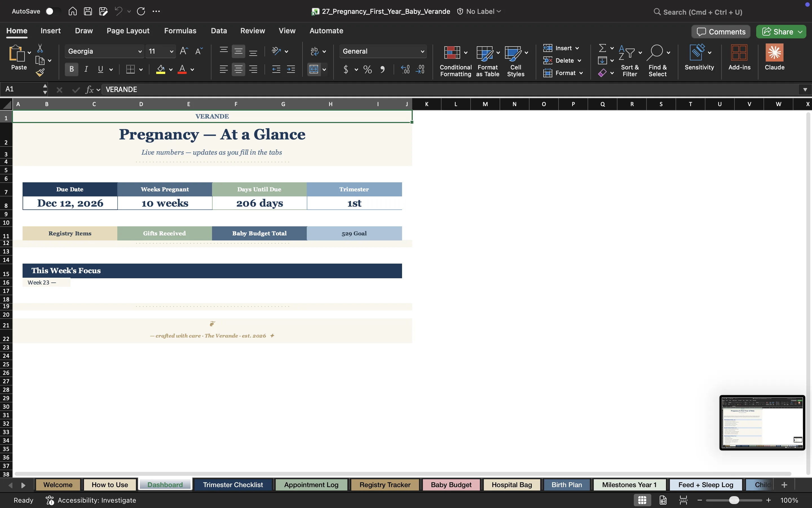Adjust the zoom slider in status bar
Screen dimensions: 812x508
click(734, 500)
